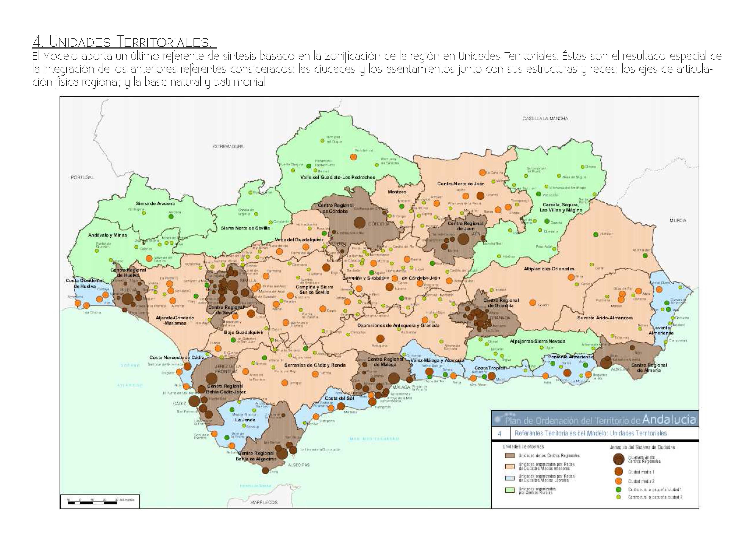The height and width of the screenshot is (535, 756).
Task: Select the 'Sierra de Aracena' region label
Action: (155, 204)
